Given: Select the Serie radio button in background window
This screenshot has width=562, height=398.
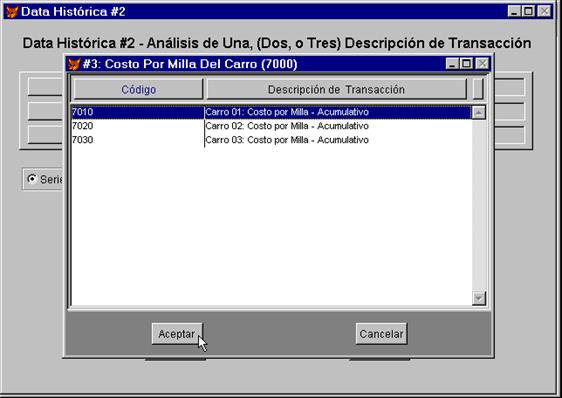Looking at the screenshot, I should pos(32,179).
